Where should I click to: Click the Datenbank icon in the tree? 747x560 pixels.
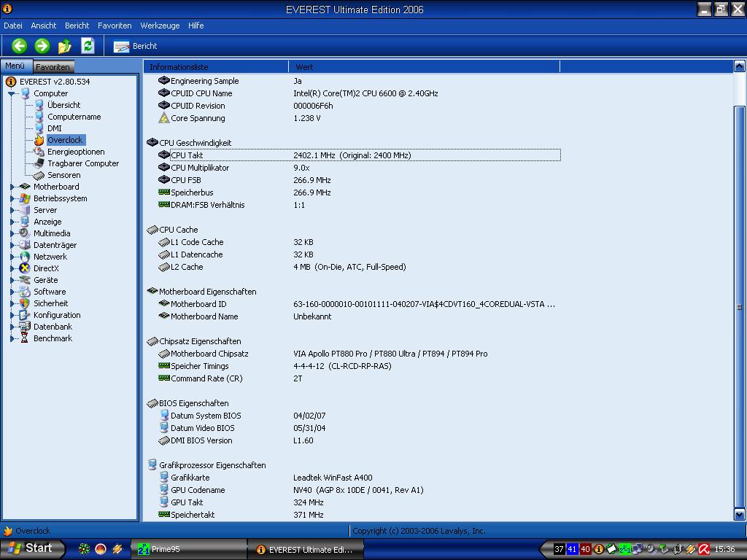[25, 327]
